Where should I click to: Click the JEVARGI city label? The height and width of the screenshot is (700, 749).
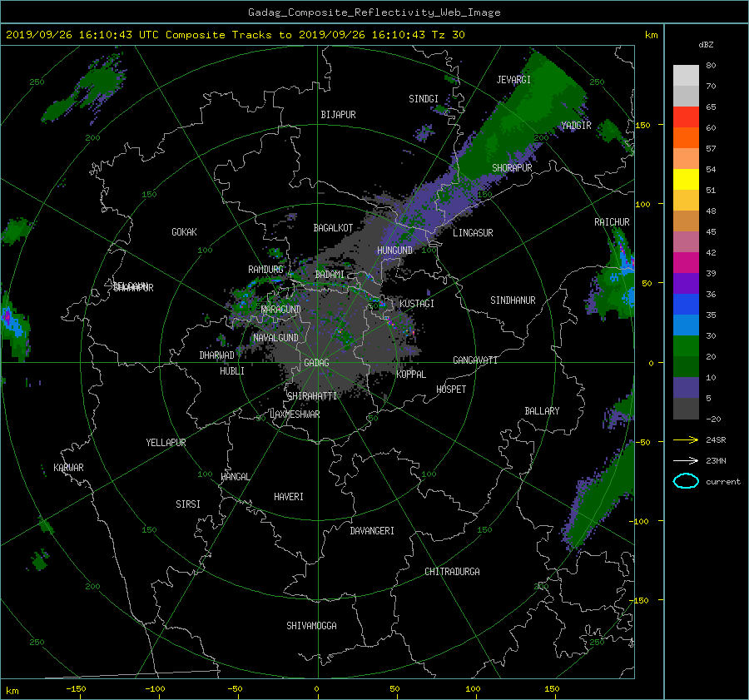click(513, 80)
